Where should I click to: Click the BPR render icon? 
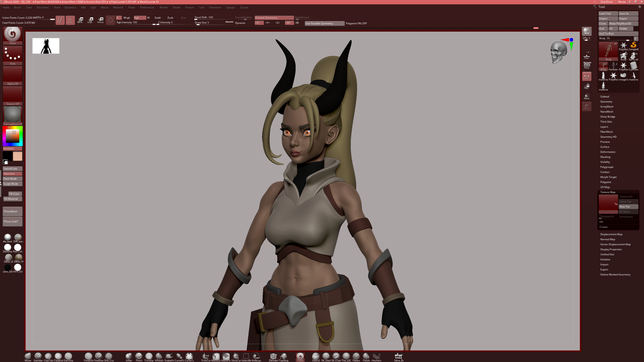(586, 31)
